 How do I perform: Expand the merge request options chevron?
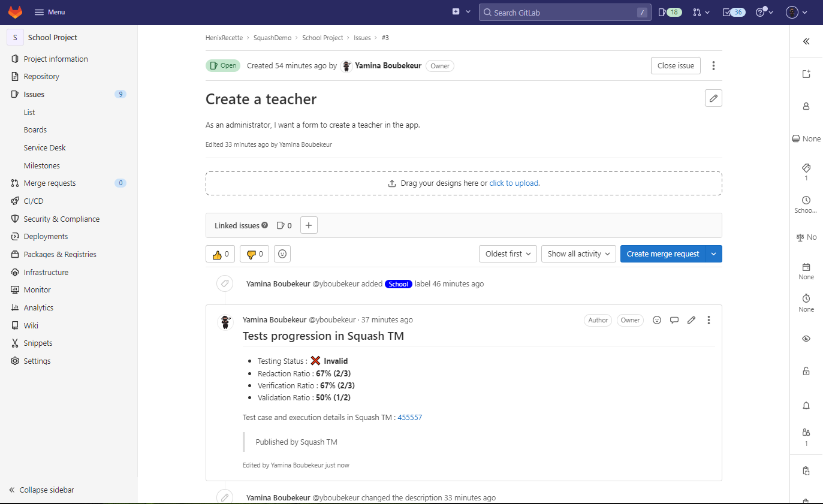pyautogui.click(x=713, y=253)
